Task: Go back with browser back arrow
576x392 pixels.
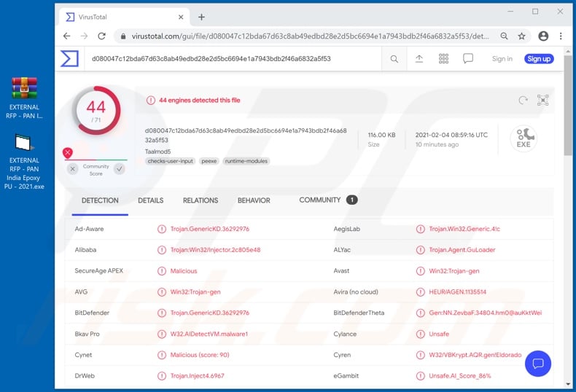Action: [66, 36]
